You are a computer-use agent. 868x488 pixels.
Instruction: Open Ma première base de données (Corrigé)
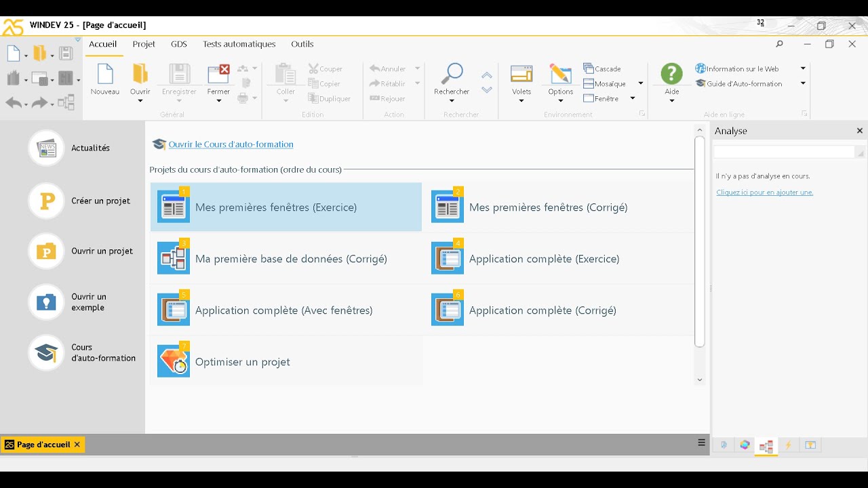(x=286, y=258)
